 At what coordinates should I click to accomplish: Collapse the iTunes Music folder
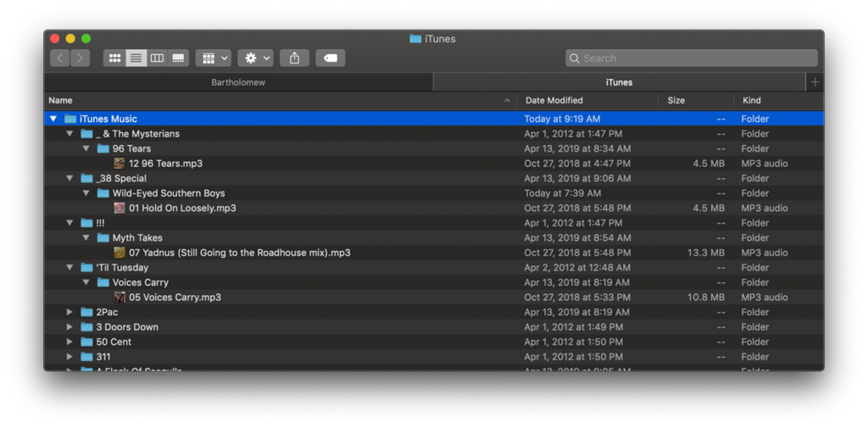click(x=53, y=119)
